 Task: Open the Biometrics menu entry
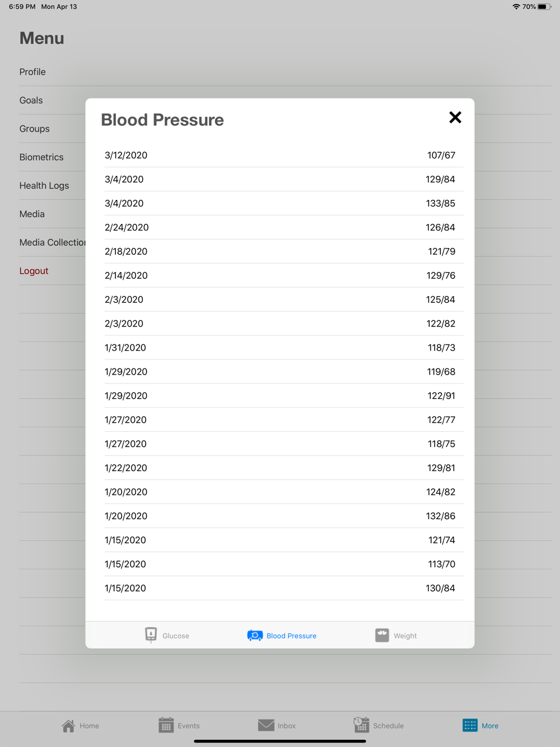[x=41, y=157]
